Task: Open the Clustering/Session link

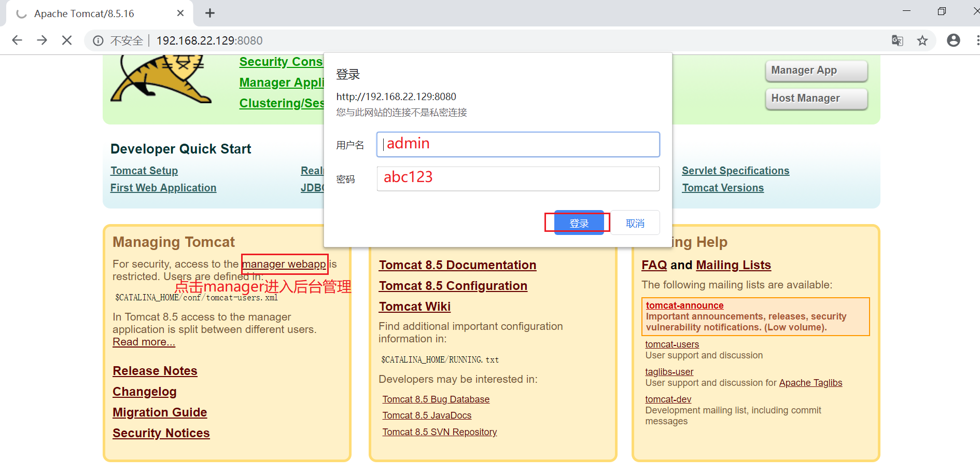Action: [x=282, y=103]
